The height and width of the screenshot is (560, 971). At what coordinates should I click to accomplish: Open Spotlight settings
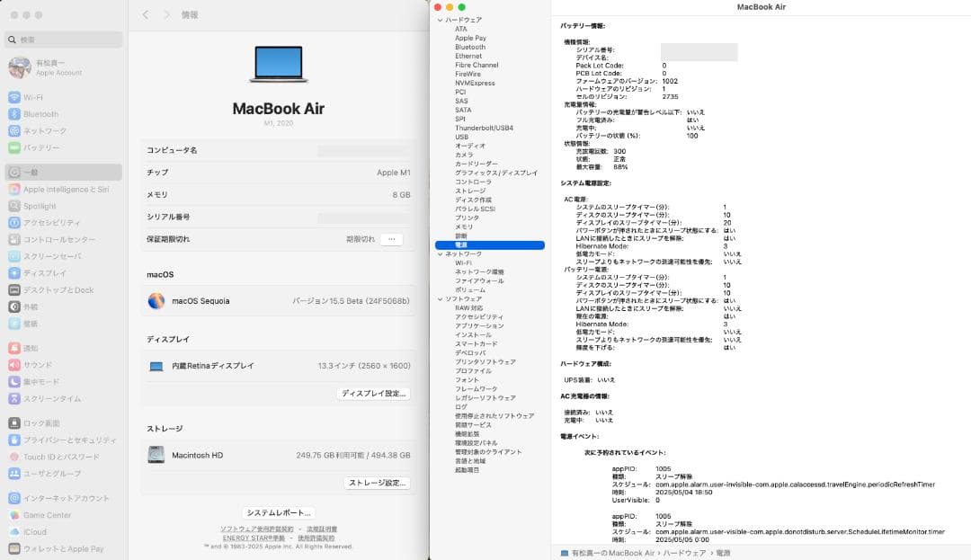coord(63,206)
